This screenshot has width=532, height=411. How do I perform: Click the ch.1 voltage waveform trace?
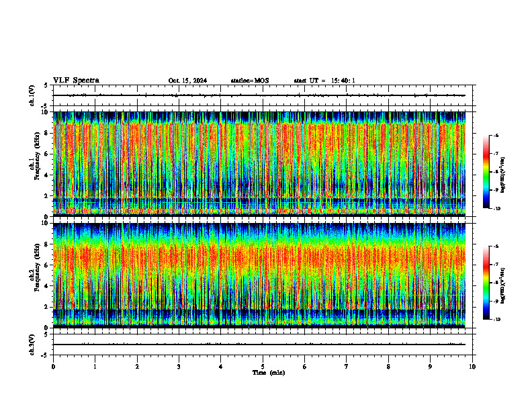pos(259,95)
